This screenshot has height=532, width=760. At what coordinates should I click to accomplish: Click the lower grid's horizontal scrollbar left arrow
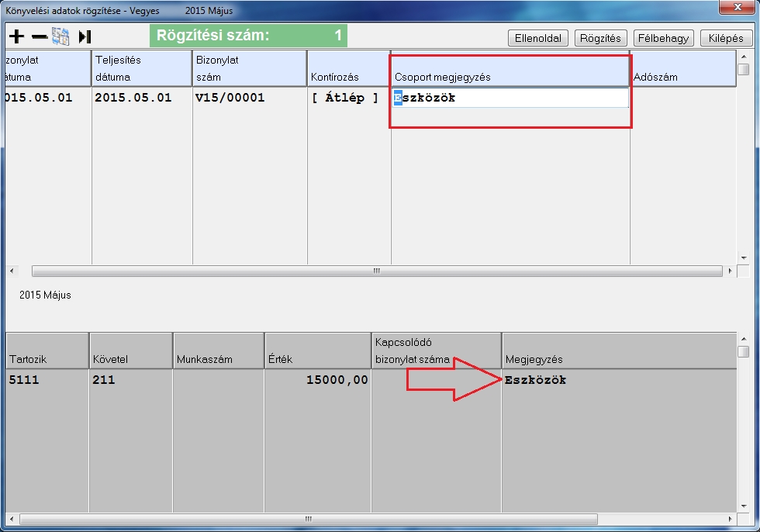point(12,519)
